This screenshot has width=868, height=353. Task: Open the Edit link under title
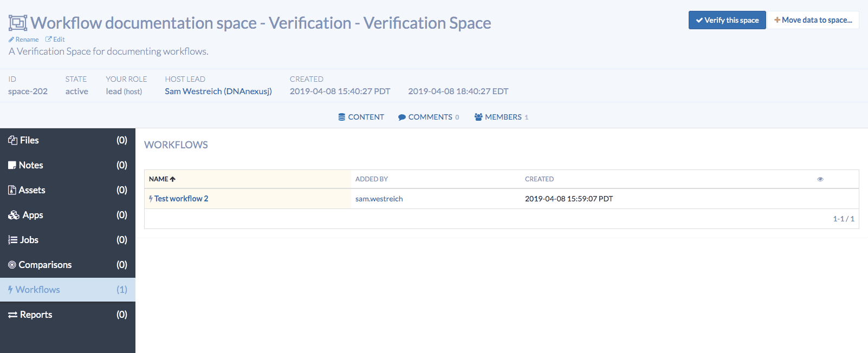pos(55,40)
